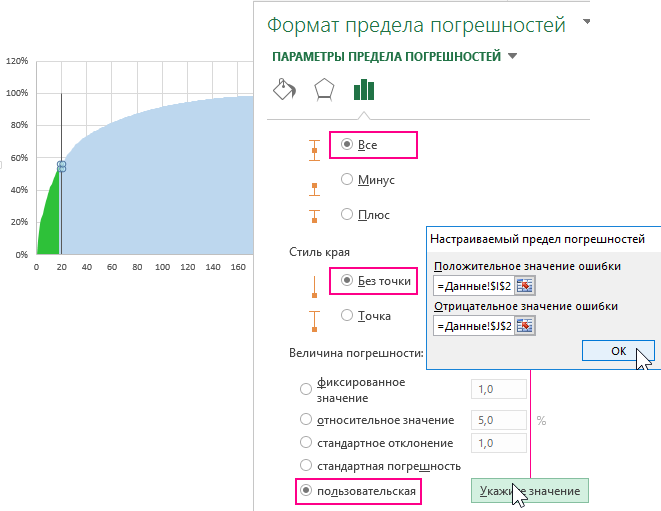Click the horizontal axis label 100

[x=162, y=267]
